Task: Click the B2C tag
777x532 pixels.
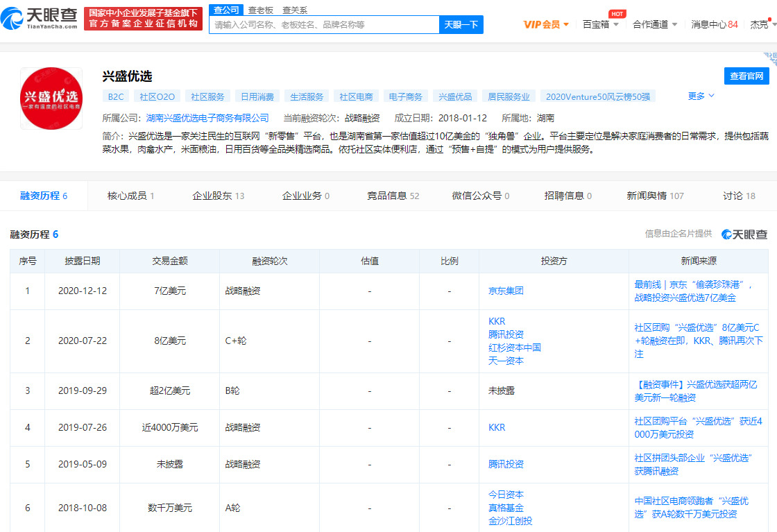Action: coord(116,96)
